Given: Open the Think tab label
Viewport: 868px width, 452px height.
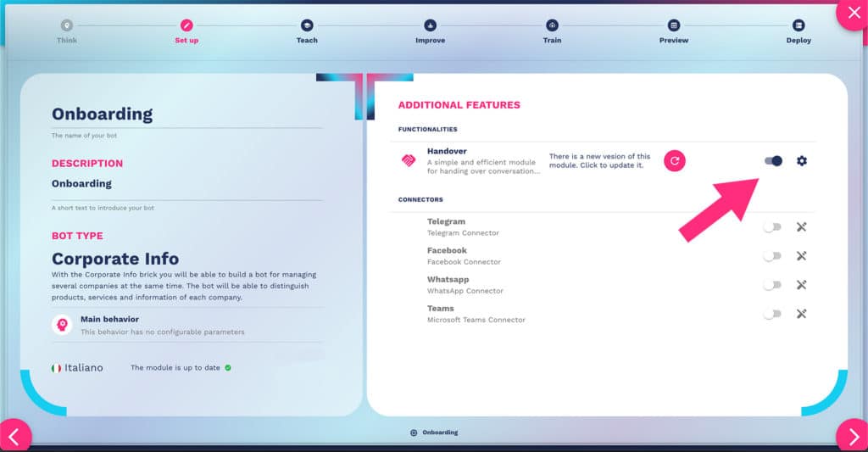Looking at the screenshot, I should [67, 41].
